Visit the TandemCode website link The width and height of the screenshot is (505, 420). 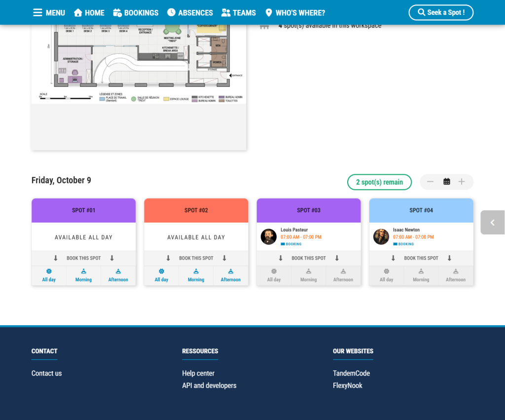coord(351,373)
